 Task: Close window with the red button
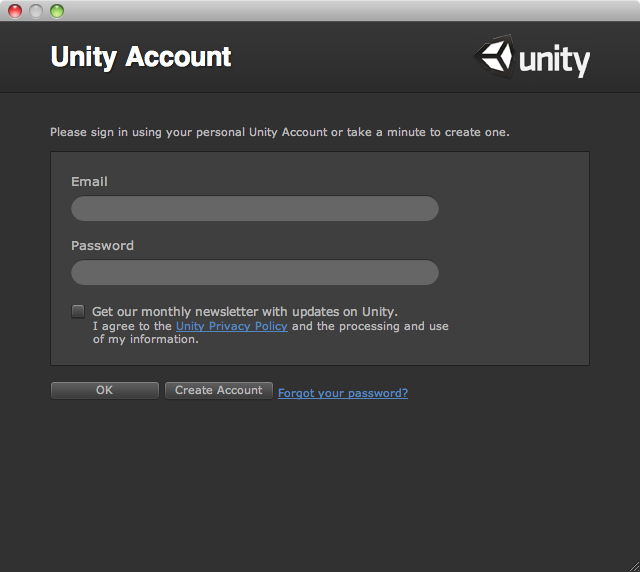[x=15, y=11]
